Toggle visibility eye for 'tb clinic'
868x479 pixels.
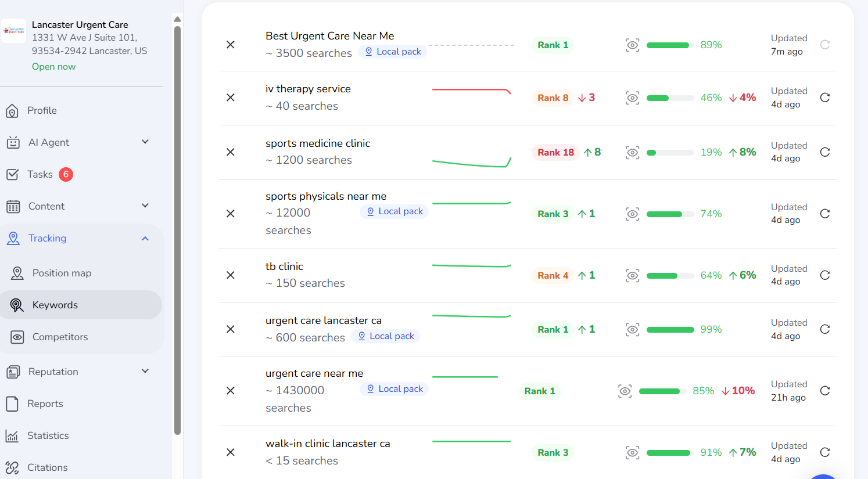coord(632,275)
